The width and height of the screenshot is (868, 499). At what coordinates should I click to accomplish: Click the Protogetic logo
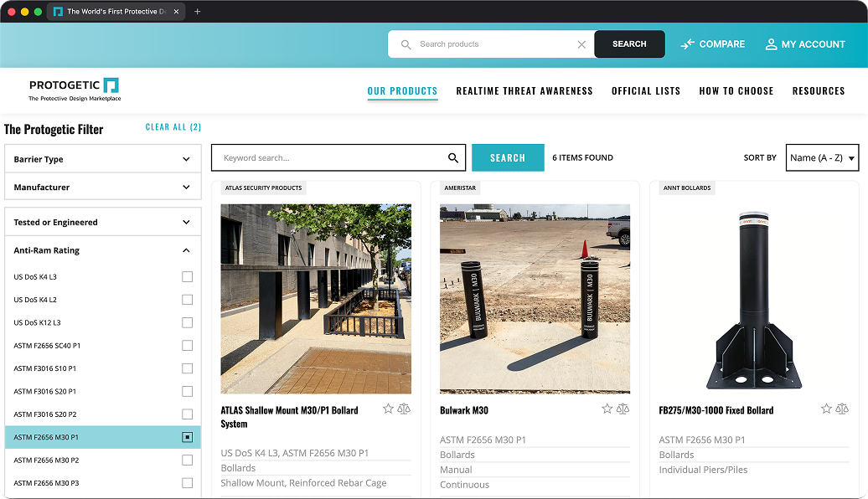coord(75,90)
